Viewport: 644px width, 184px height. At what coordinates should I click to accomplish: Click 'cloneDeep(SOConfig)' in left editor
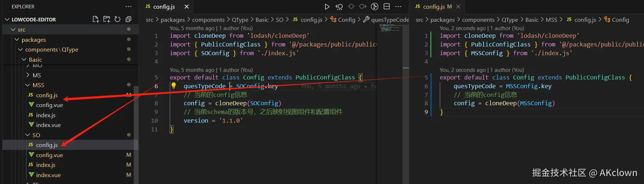(x=248, y=103)
